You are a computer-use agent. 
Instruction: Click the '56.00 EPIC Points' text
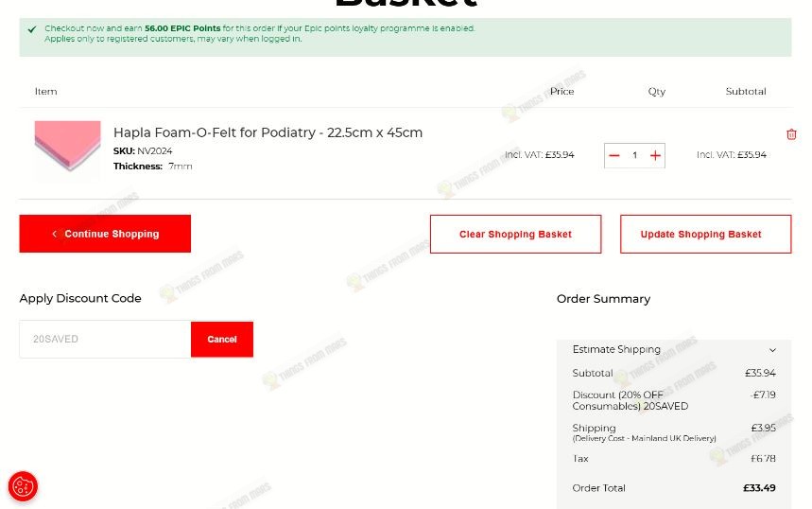click(x=182, y=28)
